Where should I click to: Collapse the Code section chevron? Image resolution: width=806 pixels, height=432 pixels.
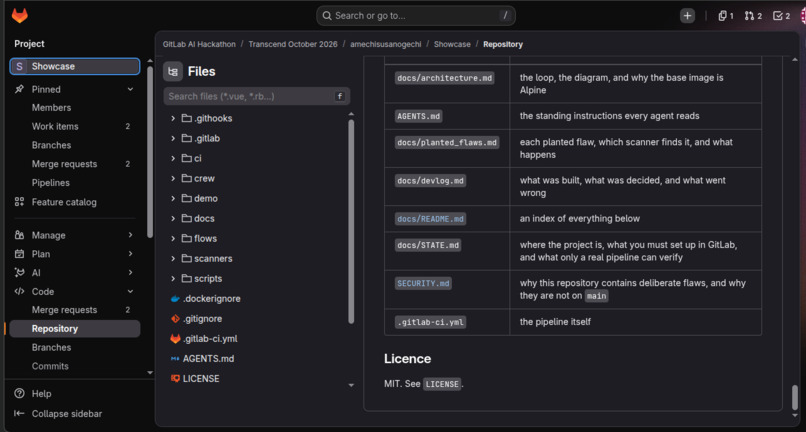[x=130, y=292]
